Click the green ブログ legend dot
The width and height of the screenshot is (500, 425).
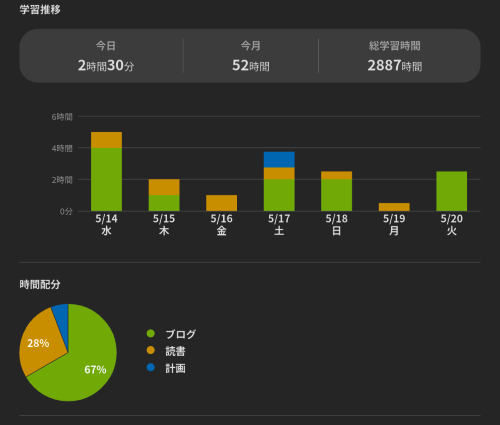151,333
